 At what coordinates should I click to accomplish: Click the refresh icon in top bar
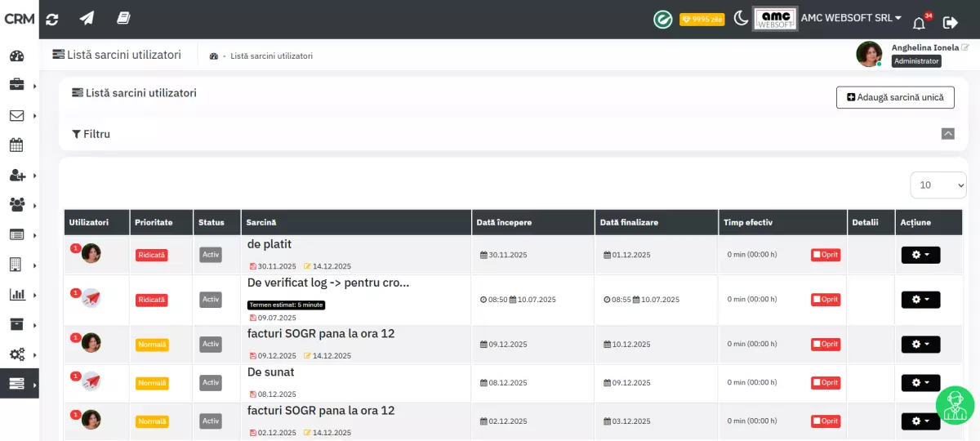pyautogui.click(x=52, y=19)
